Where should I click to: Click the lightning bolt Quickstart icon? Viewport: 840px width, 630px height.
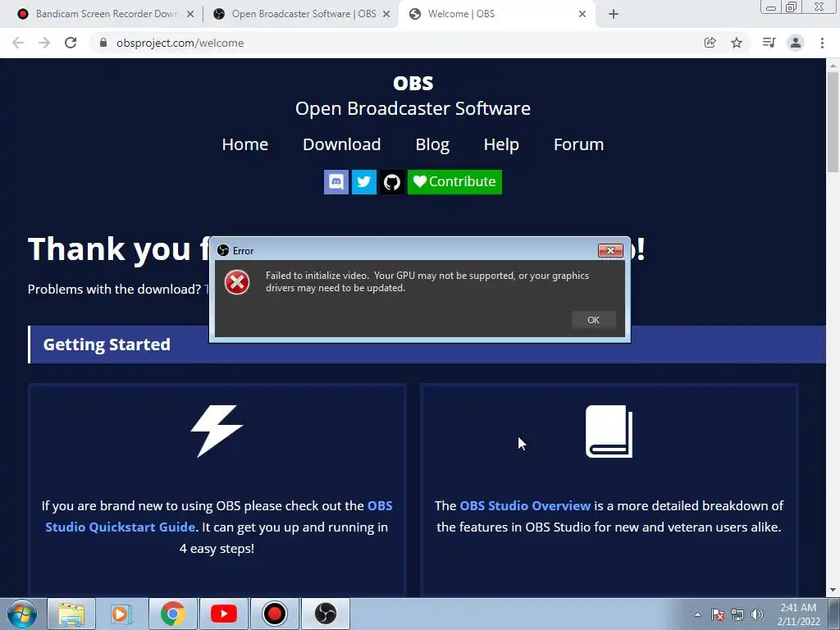217,431
